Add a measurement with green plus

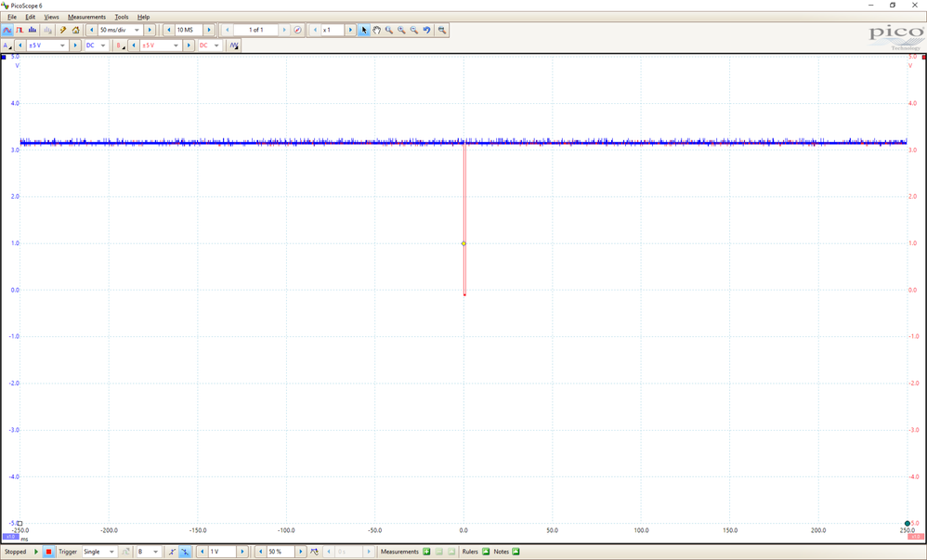click(x=426, y=552)
